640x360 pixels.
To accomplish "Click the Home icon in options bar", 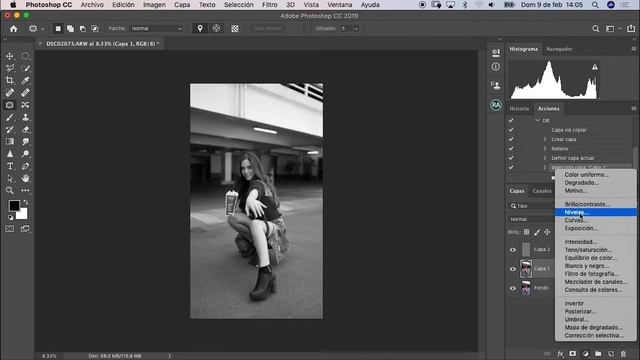I will (13, 29).
